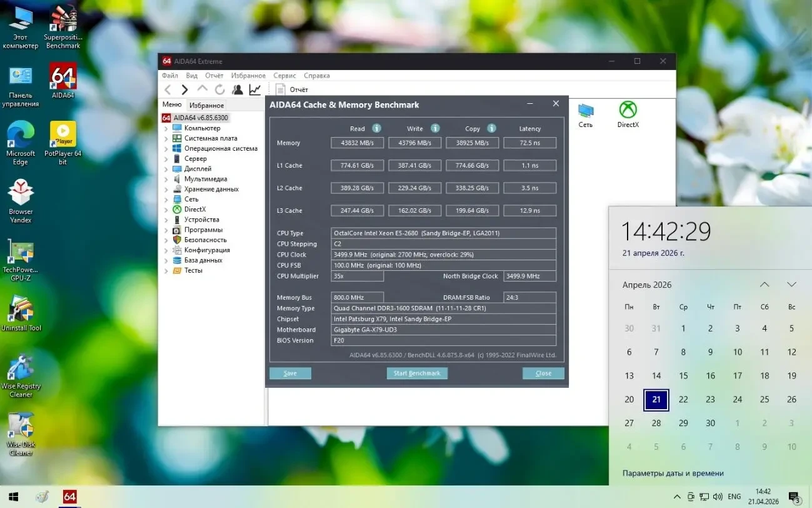The image size is (812, 508).
Task: Open the user accounts toolbar icon
Action: click(238, 90)
